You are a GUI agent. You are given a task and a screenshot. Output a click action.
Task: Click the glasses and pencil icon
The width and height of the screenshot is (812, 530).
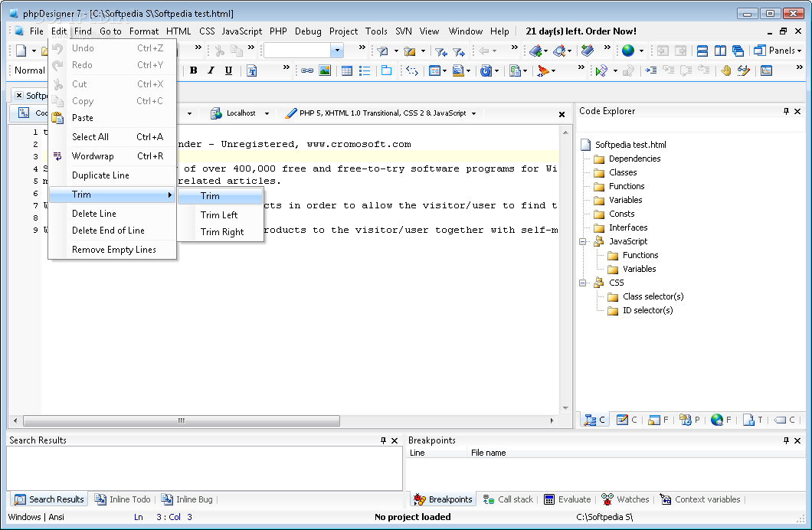[744, 70]
